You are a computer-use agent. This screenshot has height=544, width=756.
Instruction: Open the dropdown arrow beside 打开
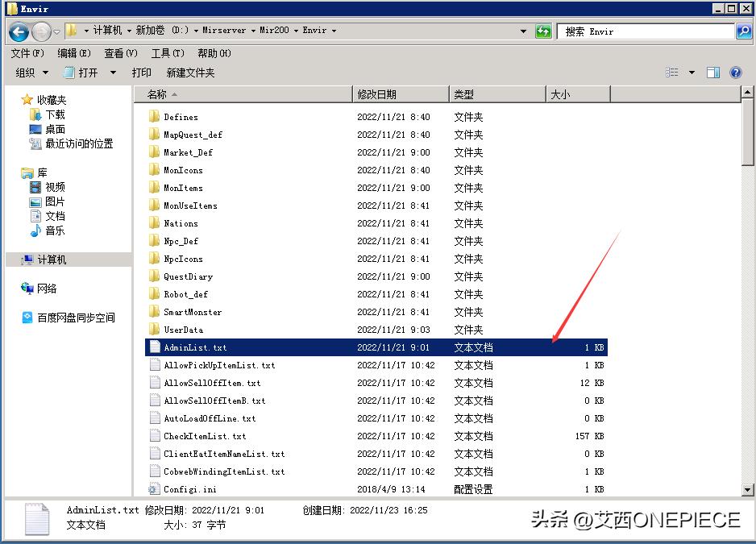point(114,73)
